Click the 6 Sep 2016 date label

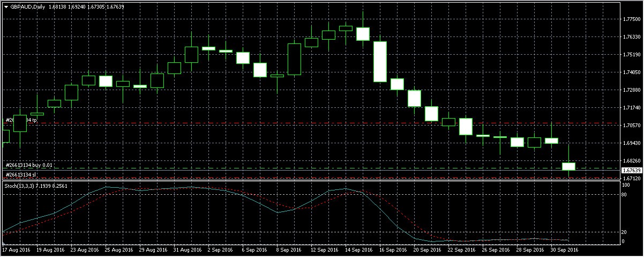[256, 250]
